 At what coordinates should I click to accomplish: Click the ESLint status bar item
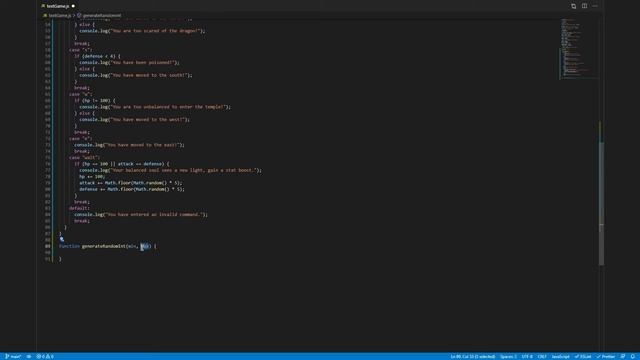point(583,356)
